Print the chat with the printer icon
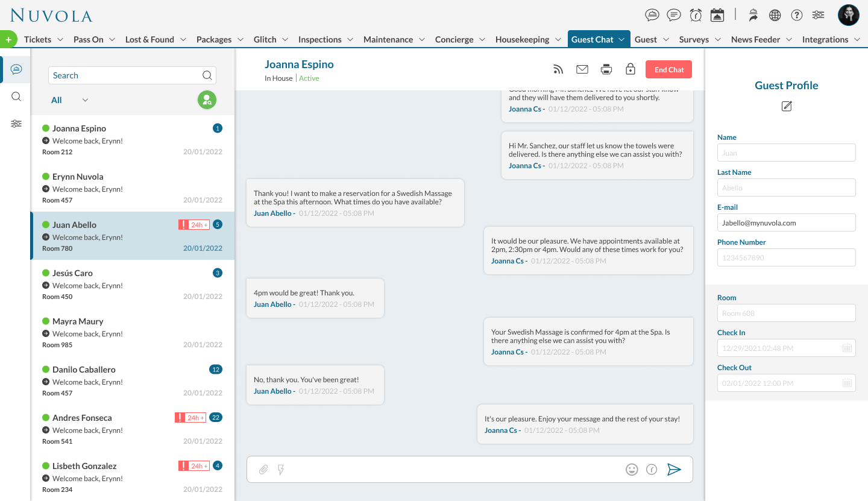This screenshot has width=868, height=501. (606, 69)
